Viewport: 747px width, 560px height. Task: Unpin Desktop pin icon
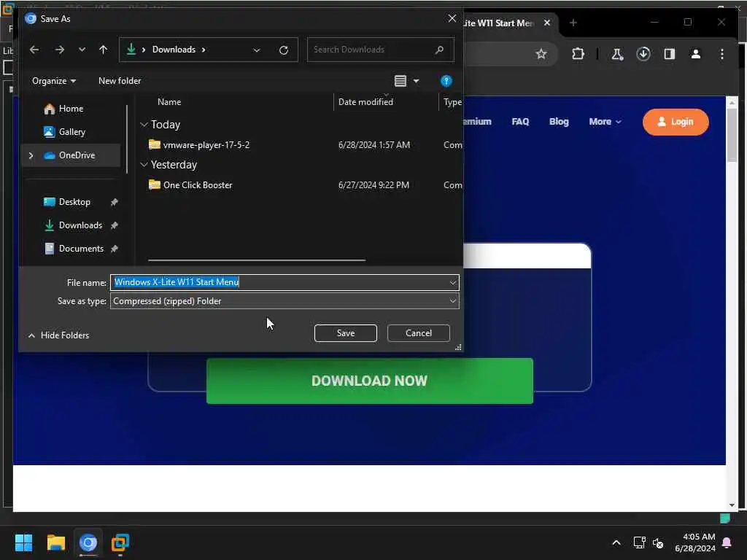(x=115, y=203)
